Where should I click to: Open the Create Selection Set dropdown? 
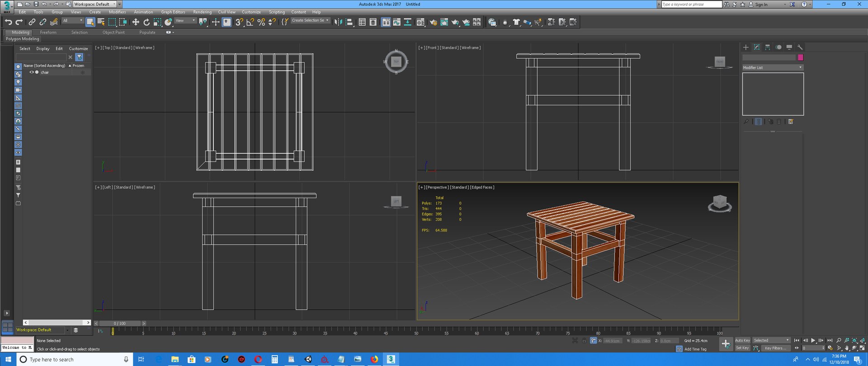coord(310,20)
